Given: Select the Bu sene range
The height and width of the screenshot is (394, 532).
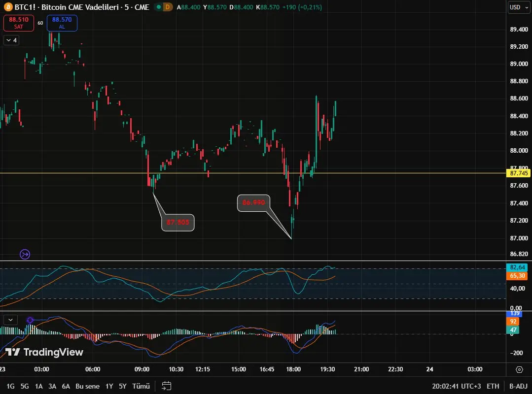Looking at the screenshot, I should 87,386.
